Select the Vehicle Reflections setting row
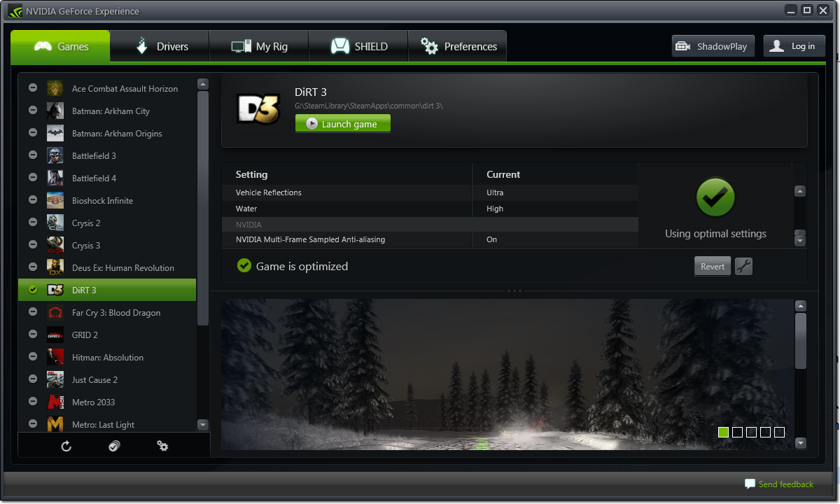840x504 pixels. [x=430, y=192]
